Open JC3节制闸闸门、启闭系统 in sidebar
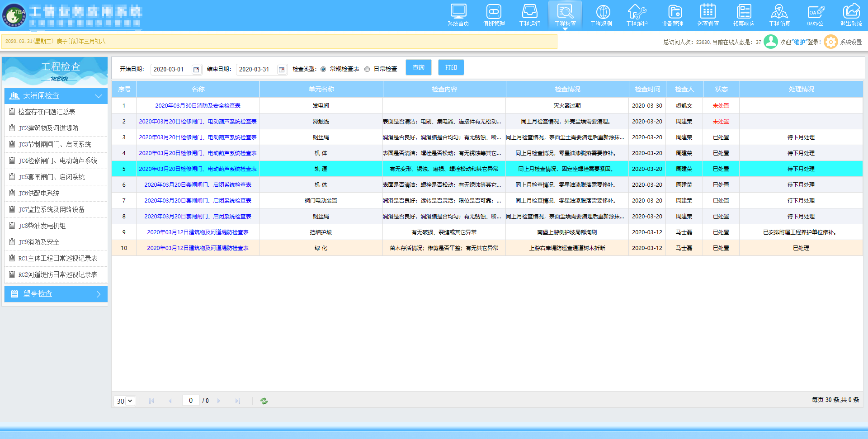Screen dimensions: 868x439 [56, 144]
